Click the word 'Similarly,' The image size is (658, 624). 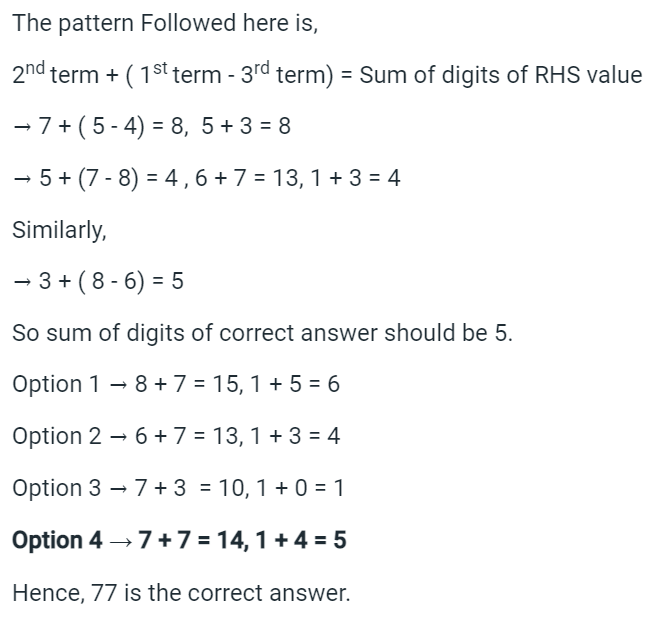(x=59, y=230)
